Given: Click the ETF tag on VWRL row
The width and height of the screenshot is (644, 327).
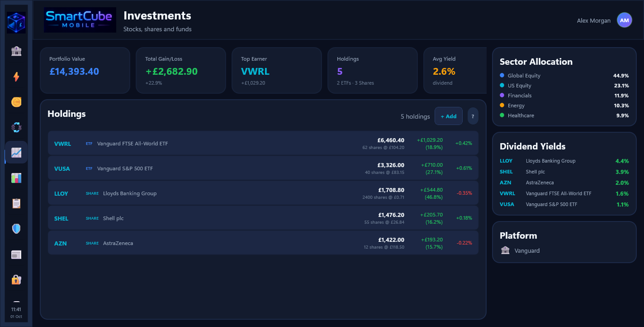Looking at the screenshot, I should (89, 144).
